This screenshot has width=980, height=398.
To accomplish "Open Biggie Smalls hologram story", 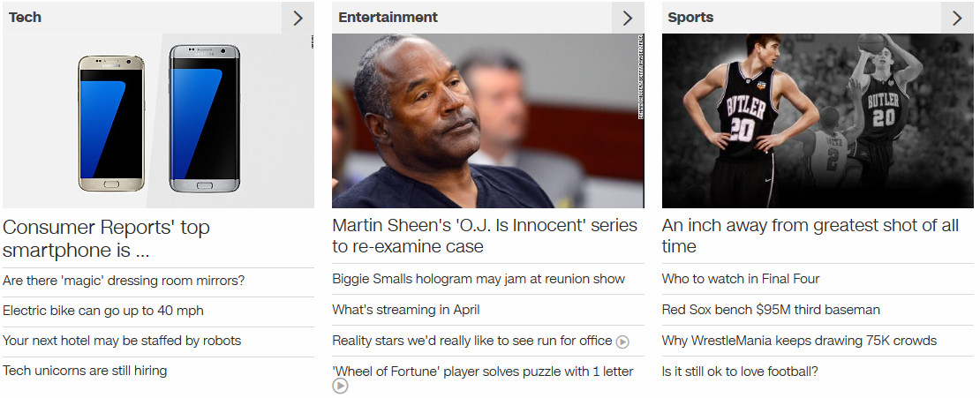I will coord(479,279).
